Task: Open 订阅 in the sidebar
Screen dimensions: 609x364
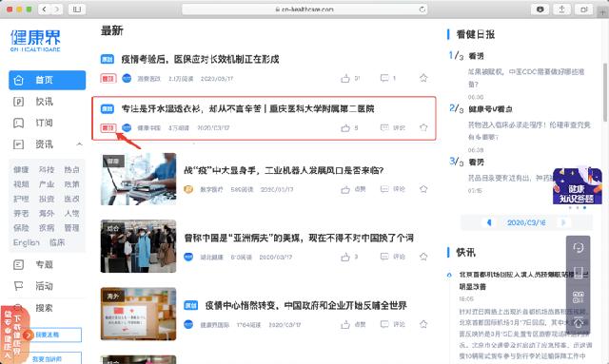Action: click(x=45, y=123)
